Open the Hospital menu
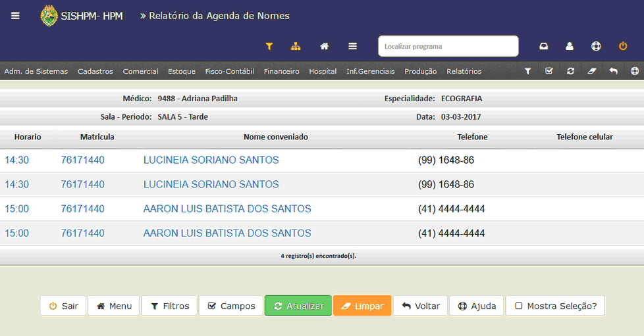 323,72
